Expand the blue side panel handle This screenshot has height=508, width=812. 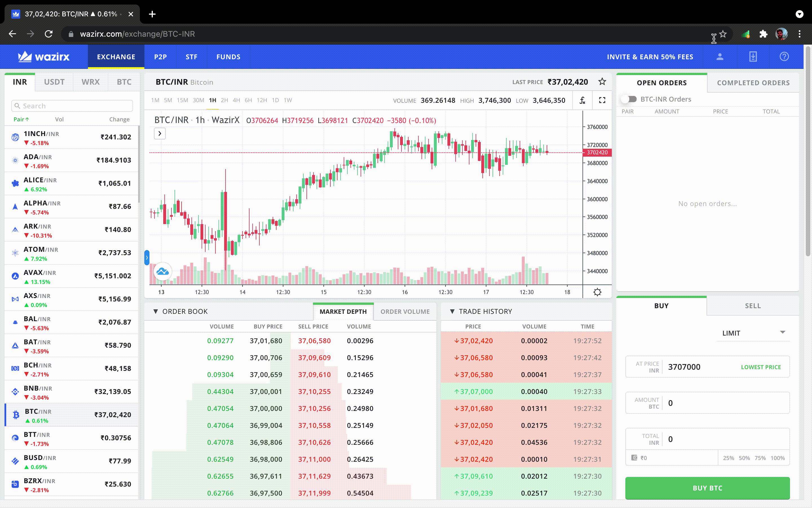[147, 258]
